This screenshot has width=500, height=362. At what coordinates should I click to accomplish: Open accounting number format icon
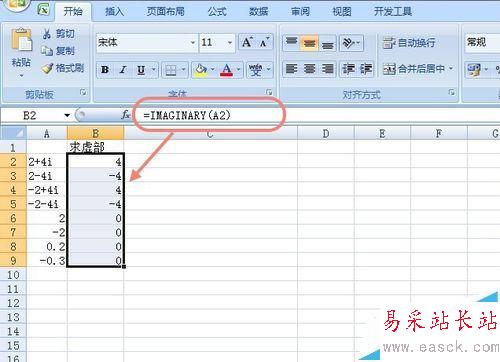[x=473, y=69]
